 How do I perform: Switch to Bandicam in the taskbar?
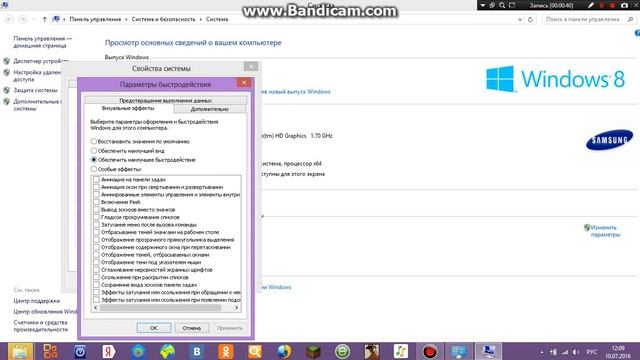pos(429,351)
